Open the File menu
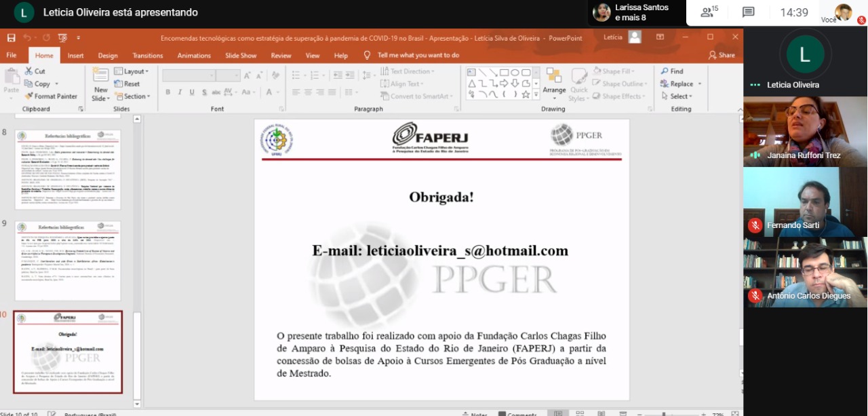The image size is (868, 416). pos(12,56)
